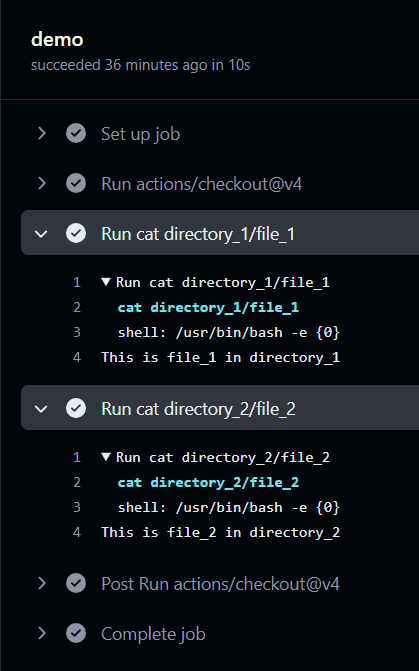Click log text 'Run cat directory_2/file_2' line
Image resolution: width=419 pixels, height=671 pixels.
223,457
